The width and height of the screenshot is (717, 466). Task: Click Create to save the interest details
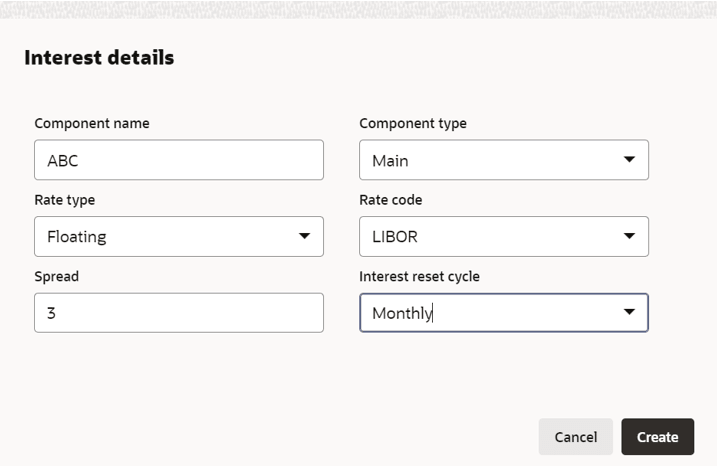tap(658, 437)
